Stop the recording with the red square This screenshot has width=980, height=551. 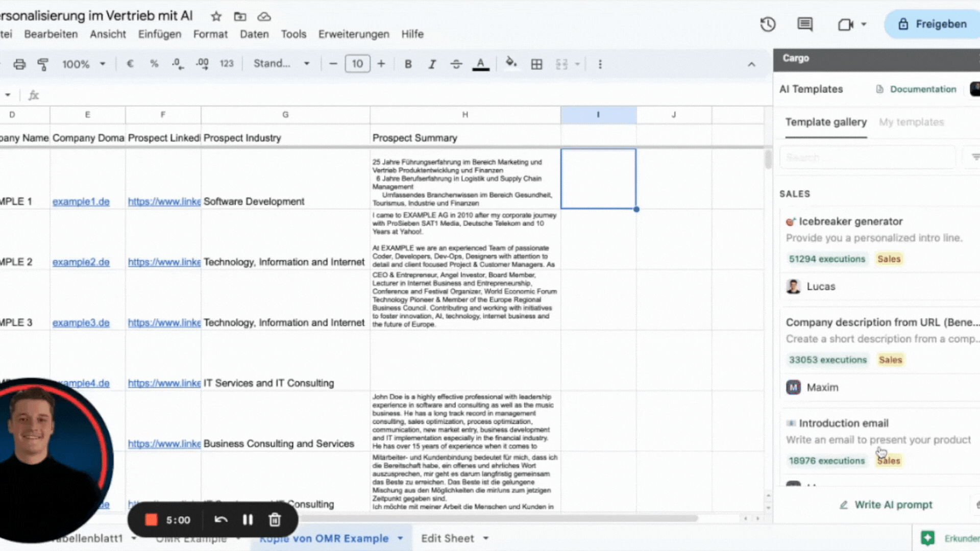[x=151, y=520]
